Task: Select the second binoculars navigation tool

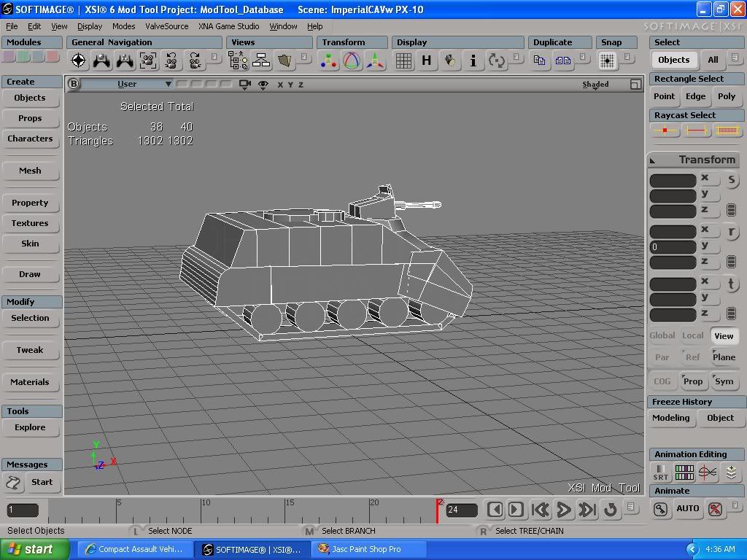Action: click(x=125, y=61)
